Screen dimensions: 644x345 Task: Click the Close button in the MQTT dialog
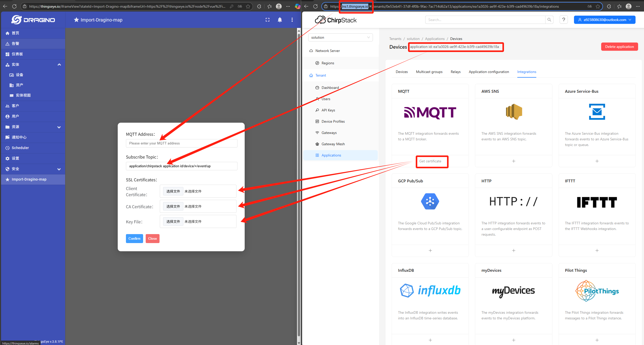[153, 238]
